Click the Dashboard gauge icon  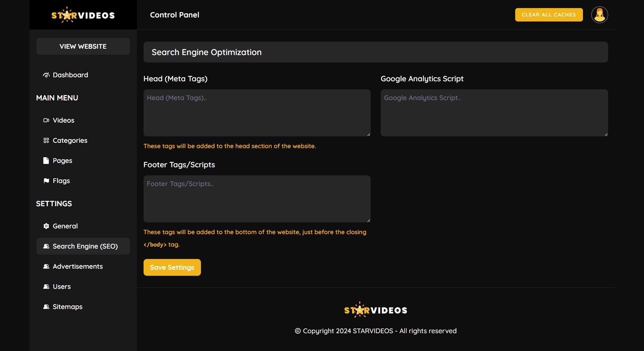coord(46,75)
